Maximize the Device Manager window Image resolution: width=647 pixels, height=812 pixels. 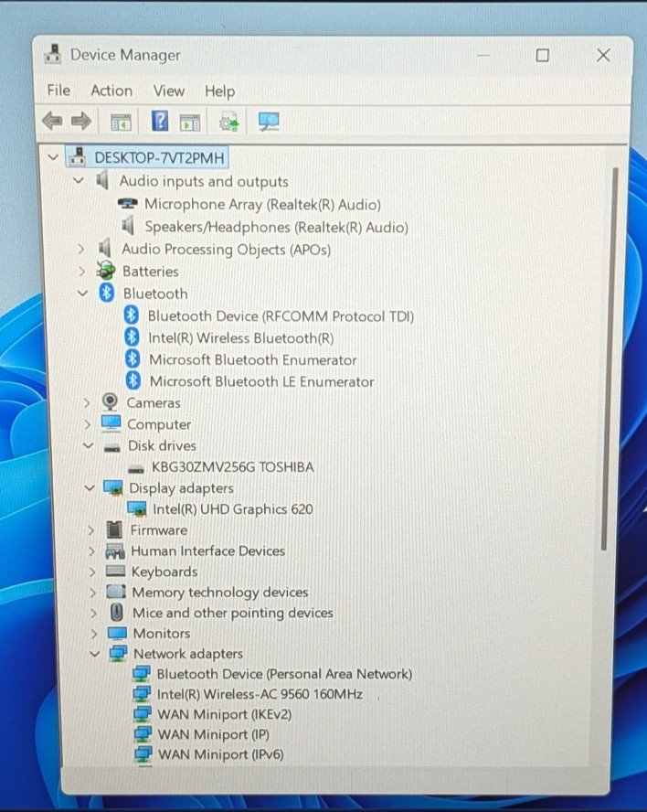[542, 55]
